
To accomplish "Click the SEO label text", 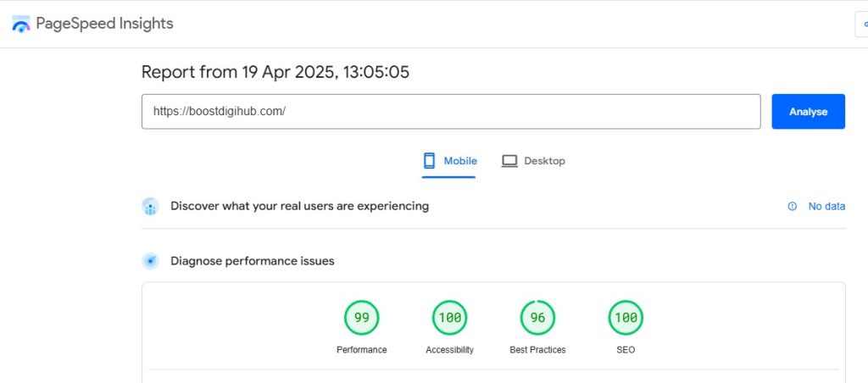I will [x=626, y=350].
